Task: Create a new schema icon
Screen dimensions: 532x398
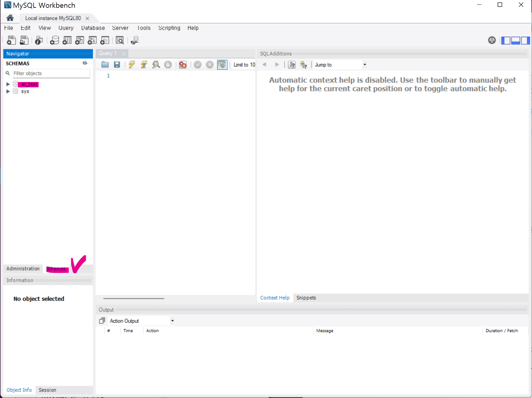Action: [x=54, y=40]
